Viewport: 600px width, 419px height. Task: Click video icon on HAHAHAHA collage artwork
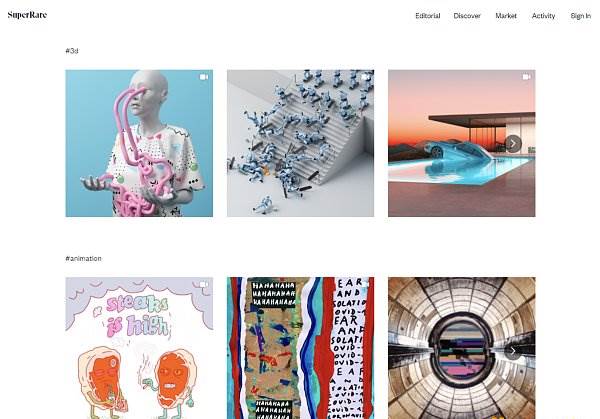coord(365,285)
